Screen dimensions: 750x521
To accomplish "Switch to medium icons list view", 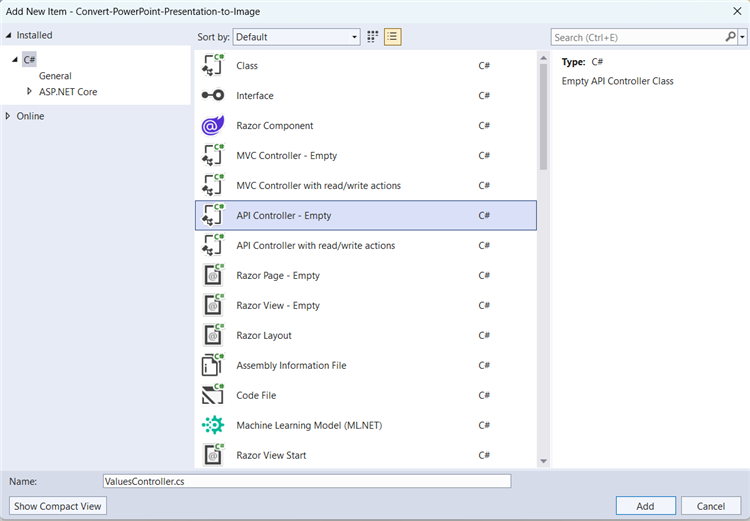I will [392, 37].
